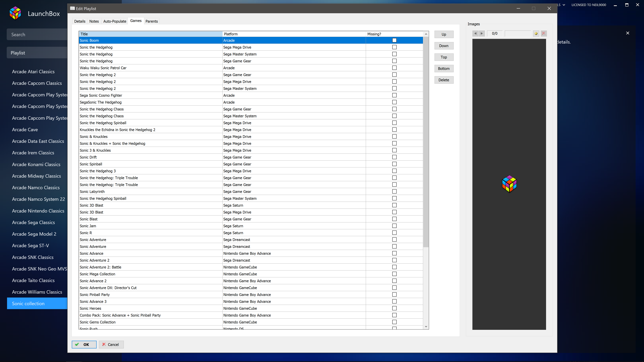644x362 pixels.
Task: Click the Search field in sidebar
Action: coord(37,35)
